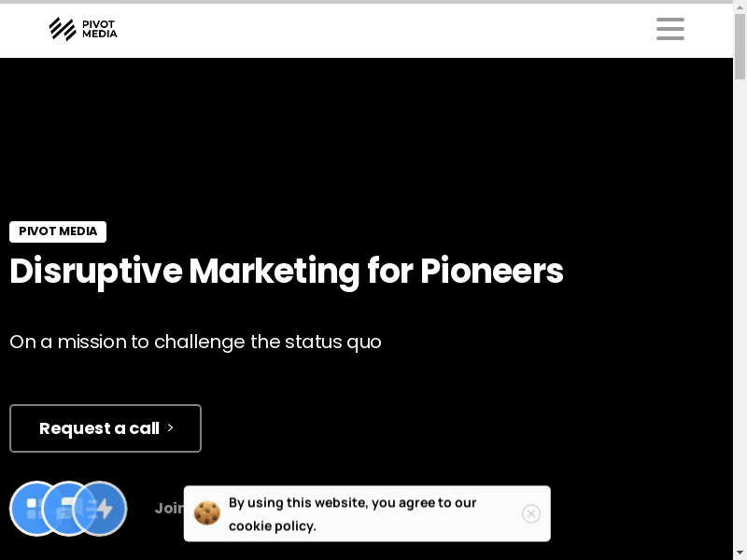Click the partially hidden Join text

(169, 509)
